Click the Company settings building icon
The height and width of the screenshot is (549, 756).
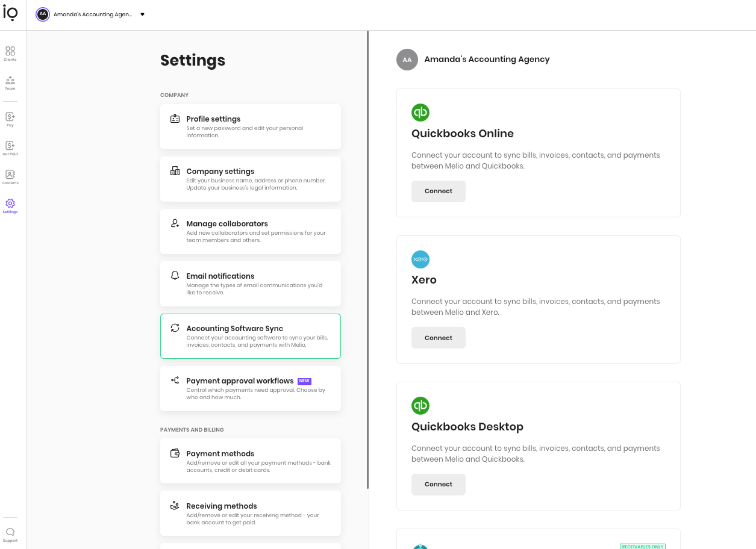pyautogui.click(x=175, y=171)
